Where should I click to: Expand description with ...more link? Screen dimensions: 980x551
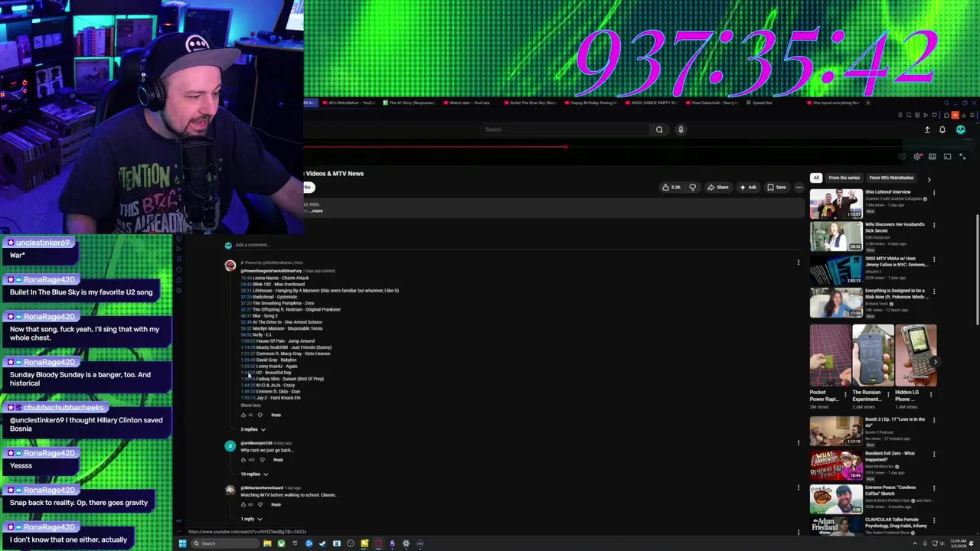[x=316, y=210]
